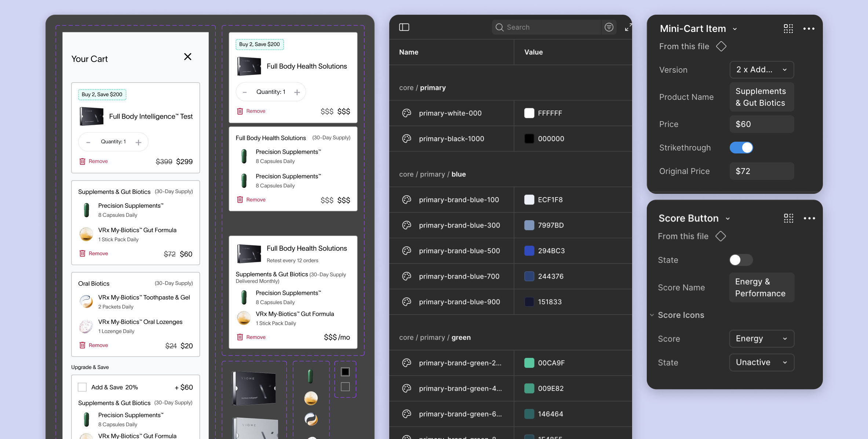Open the Score Energy dropdown
The image size is (868, 439).
pos(762,338)
